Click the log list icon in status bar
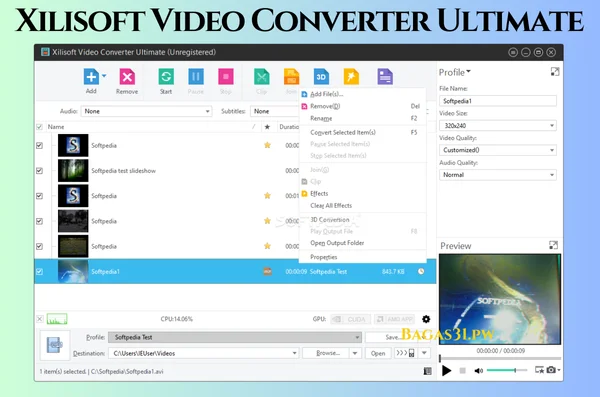 427,371
